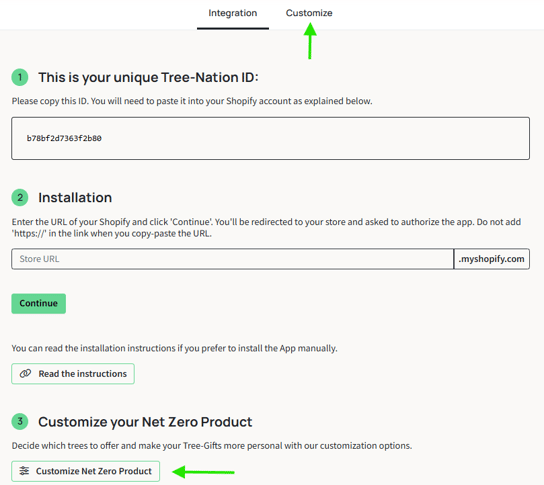Click the step 2 green circle badge

(20, 197)
